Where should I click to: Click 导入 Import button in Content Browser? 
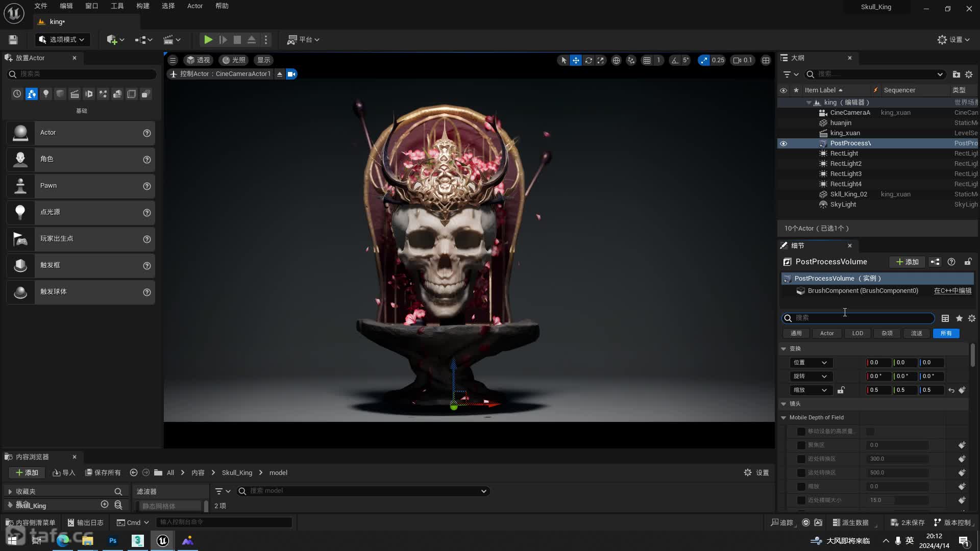(64, 473)
